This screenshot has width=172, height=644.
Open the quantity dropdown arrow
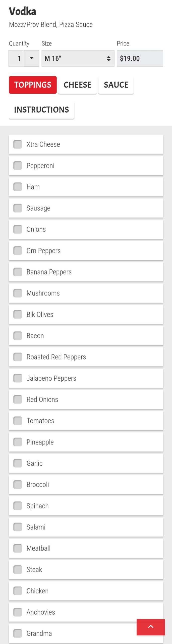pos(32,58)
